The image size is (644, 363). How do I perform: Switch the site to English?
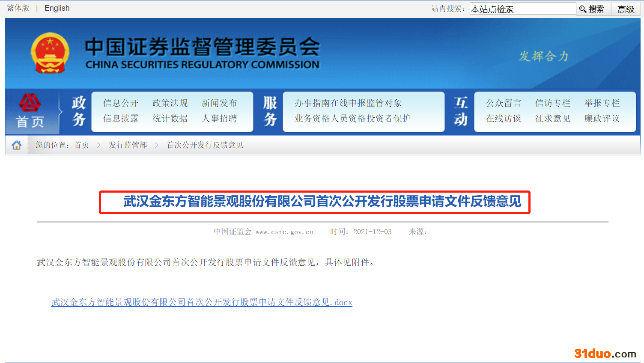57,8
